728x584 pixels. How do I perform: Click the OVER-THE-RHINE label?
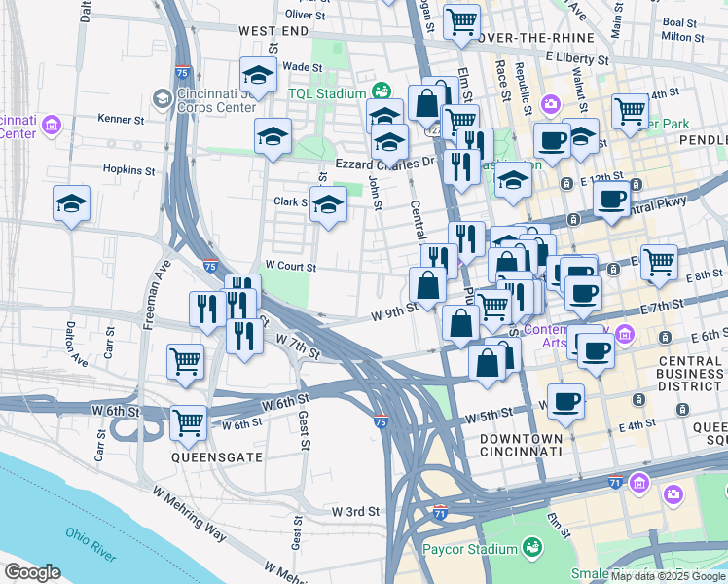point(537,38)
